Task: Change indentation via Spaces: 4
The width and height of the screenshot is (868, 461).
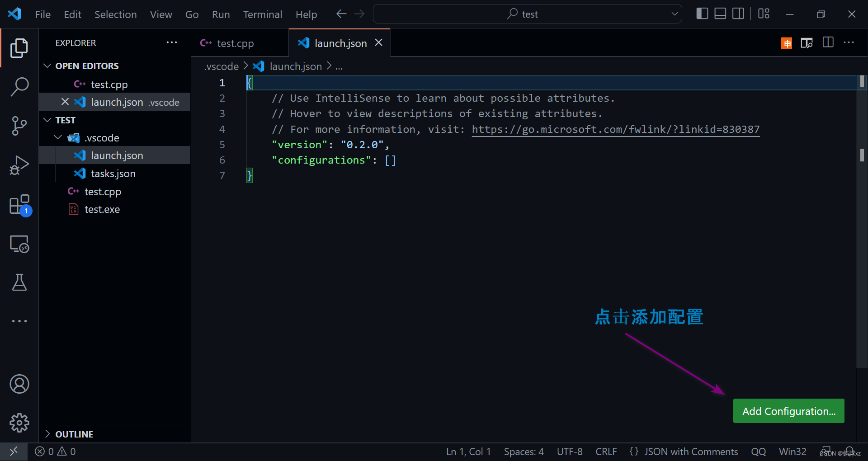Action: 524,452
